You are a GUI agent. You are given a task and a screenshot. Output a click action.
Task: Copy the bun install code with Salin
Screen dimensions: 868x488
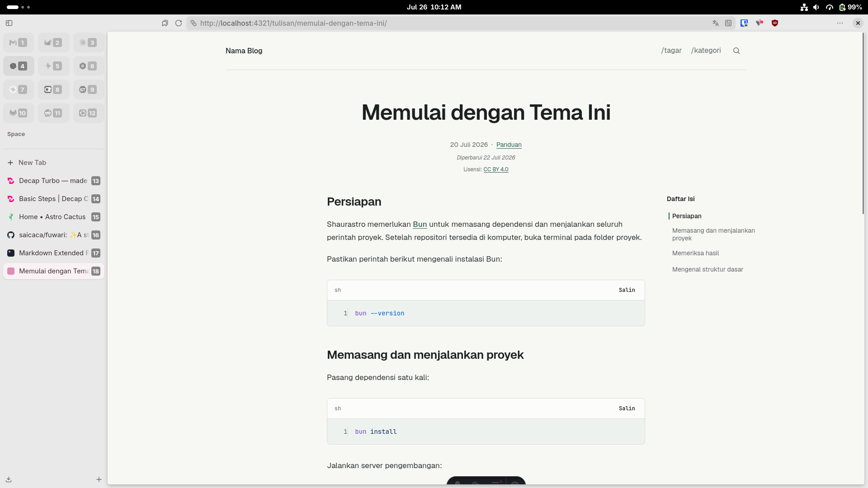pos(627,408)
